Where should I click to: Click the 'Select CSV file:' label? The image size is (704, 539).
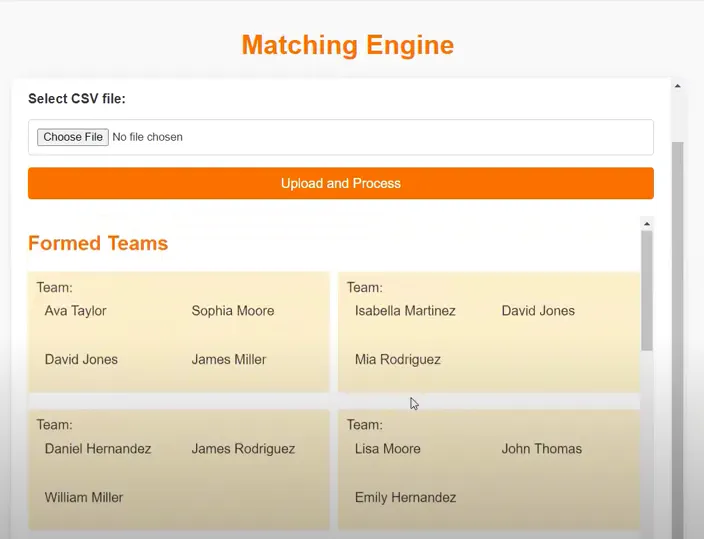(x=77, y=99)
